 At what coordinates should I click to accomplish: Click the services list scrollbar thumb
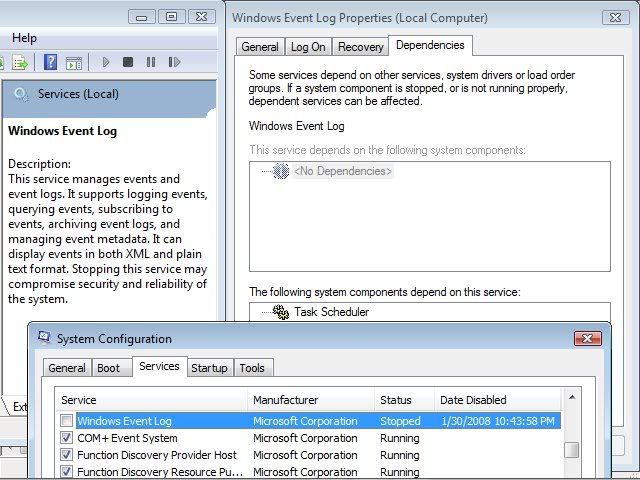tap(572, 450)
